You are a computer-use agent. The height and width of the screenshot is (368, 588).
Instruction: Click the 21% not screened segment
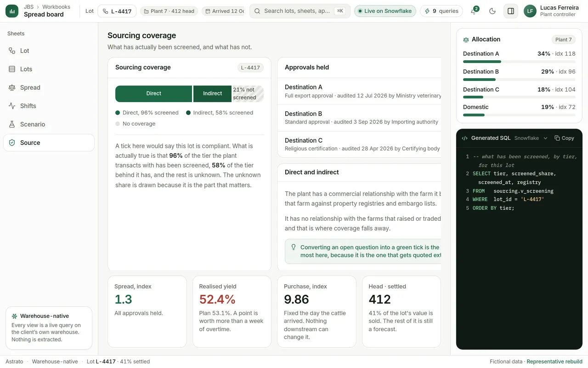click(x=248, y=93)
